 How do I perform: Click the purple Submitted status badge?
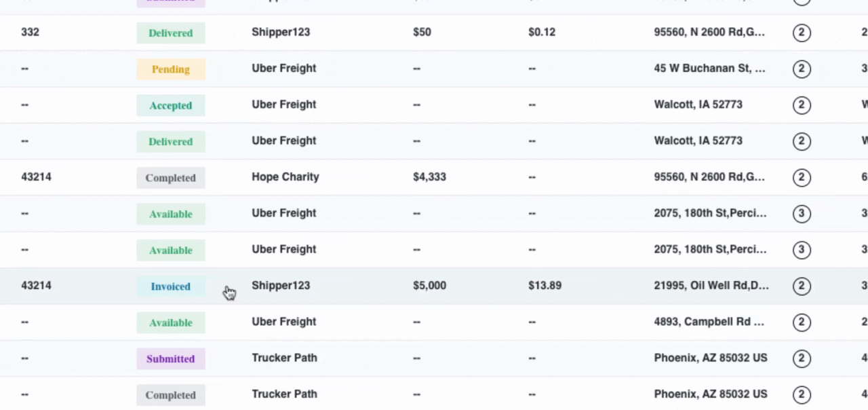coord(171,359)
